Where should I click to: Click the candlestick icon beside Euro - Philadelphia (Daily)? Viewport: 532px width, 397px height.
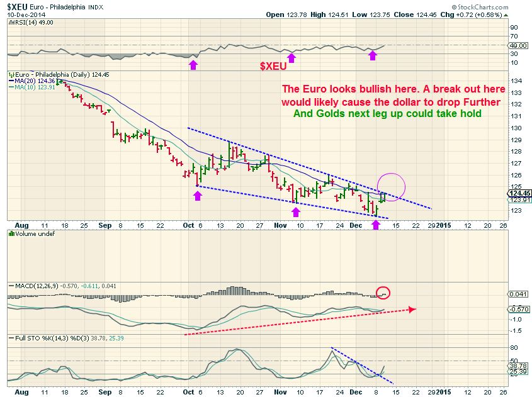(x=11, y=75)
